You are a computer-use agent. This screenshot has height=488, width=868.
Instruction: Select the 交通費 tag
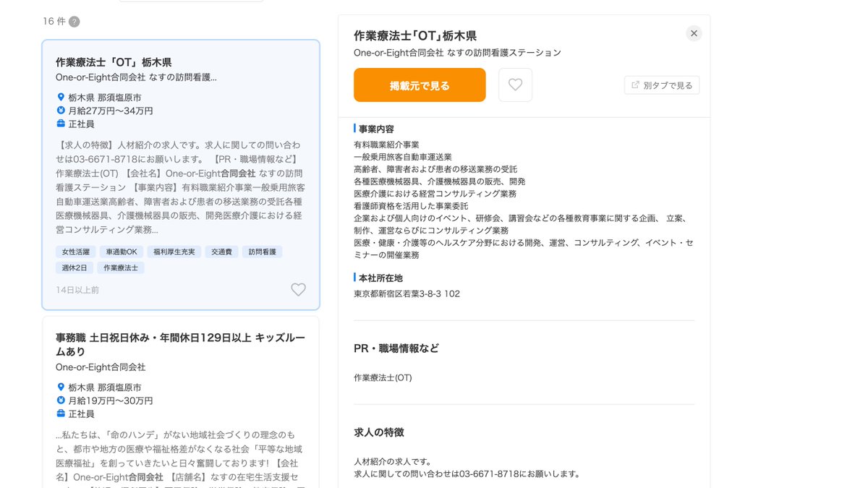pos(221,252)
